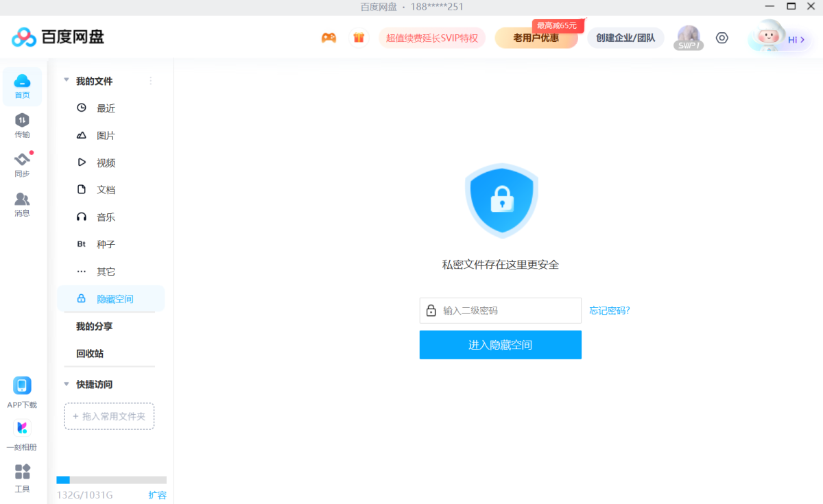Click the SVIP user avatar
This screenshot has height=504, width=823.
click(688, 38)
